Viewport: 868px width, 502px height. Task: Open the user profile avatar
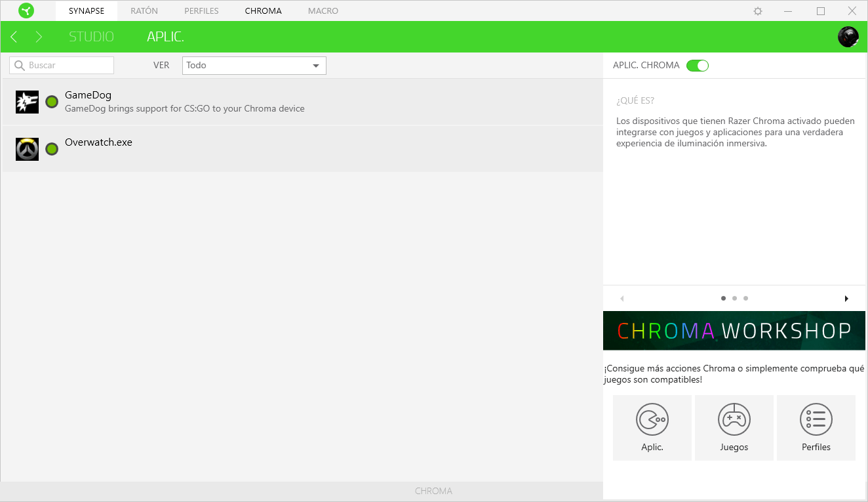point(848,37)
